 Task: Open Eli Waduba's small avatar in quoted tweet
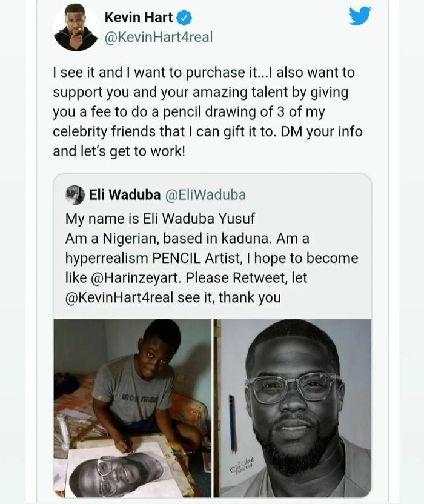75,194
